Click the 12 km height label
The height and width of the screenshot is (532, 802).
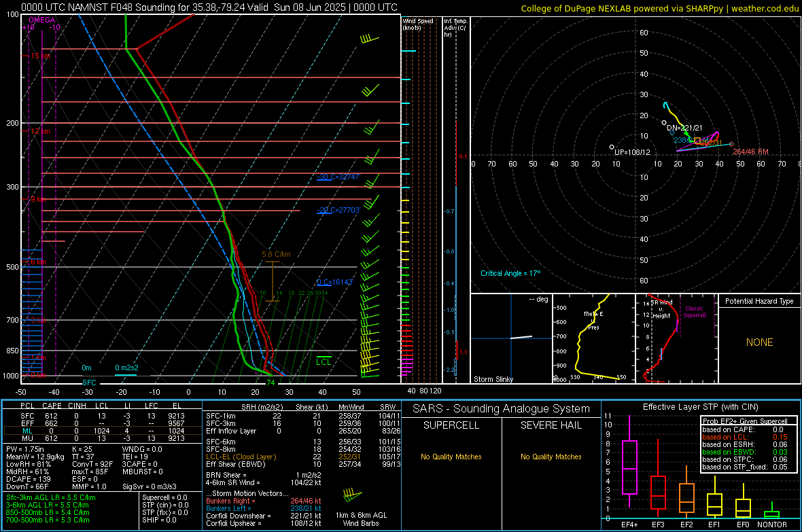40,131
